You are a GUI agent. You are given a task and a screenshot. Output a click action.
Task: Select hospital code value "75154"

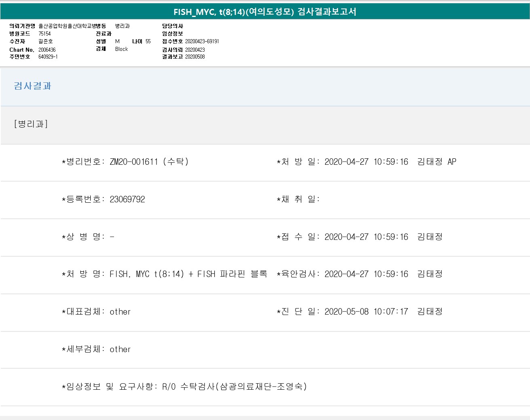tap(44, 34)
